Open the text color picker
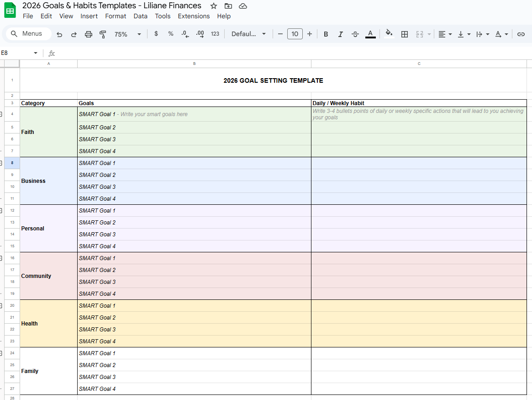Screen dimensions: 532x400 point(370,34)
